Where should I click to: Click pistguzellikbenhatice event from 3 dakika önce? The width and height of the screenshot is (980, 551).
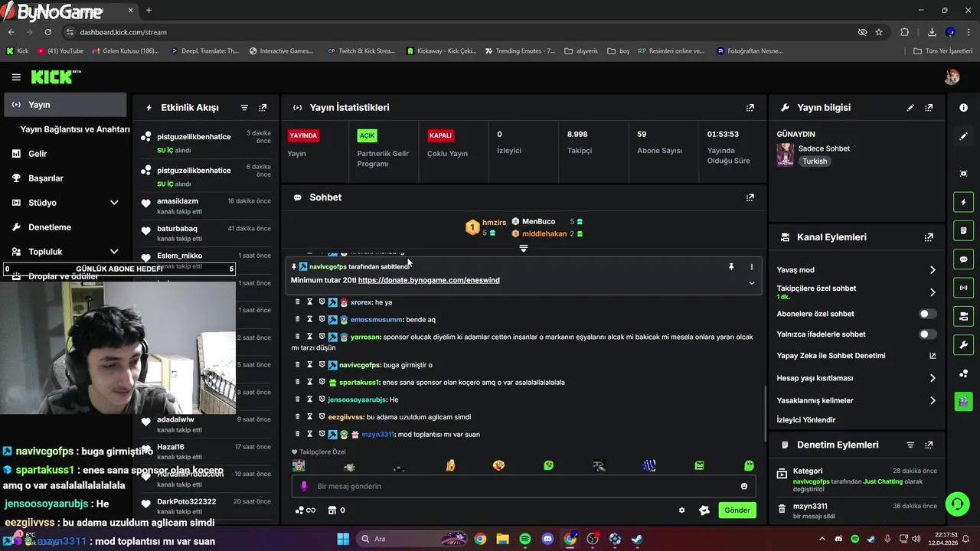pos(206,143)
